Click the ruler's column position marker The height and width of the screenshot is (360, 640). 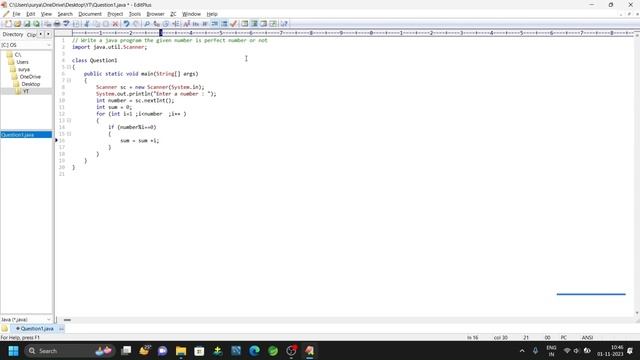point(161,33)
